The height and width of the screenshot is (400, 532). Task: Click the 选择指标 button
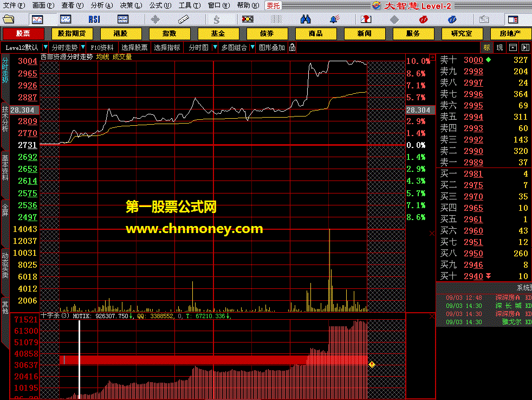click(167, 48)
